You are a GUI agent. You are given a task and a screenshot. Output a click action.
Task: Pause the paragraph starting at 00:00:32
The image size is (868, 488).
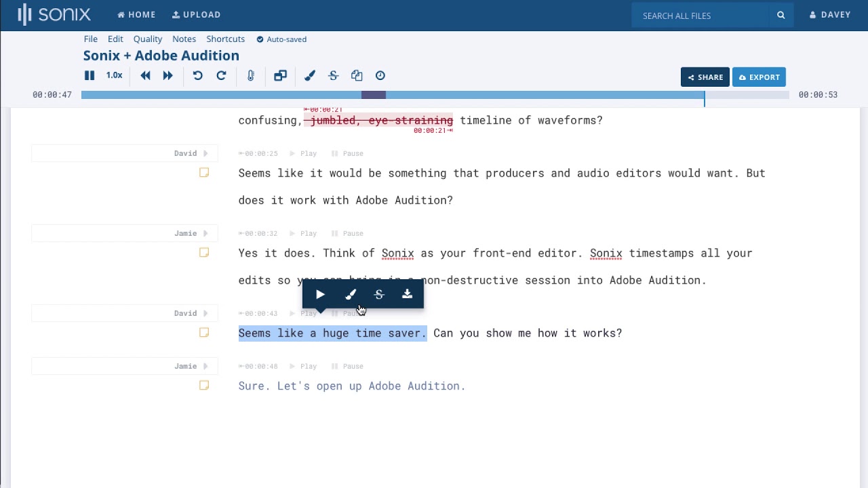(x=347, y=234)
